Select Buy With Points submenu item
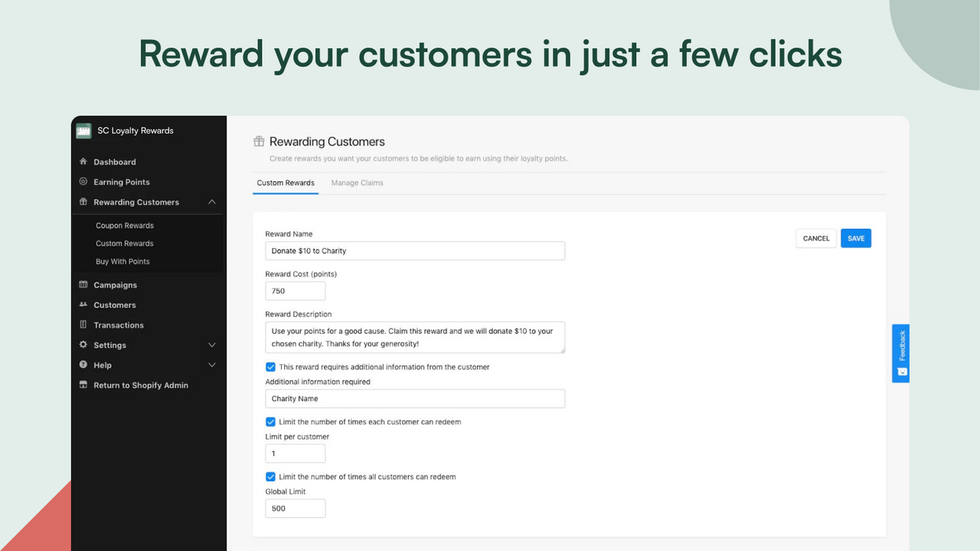This screenshot has height=551, width=980. click(x=122, y=262)
